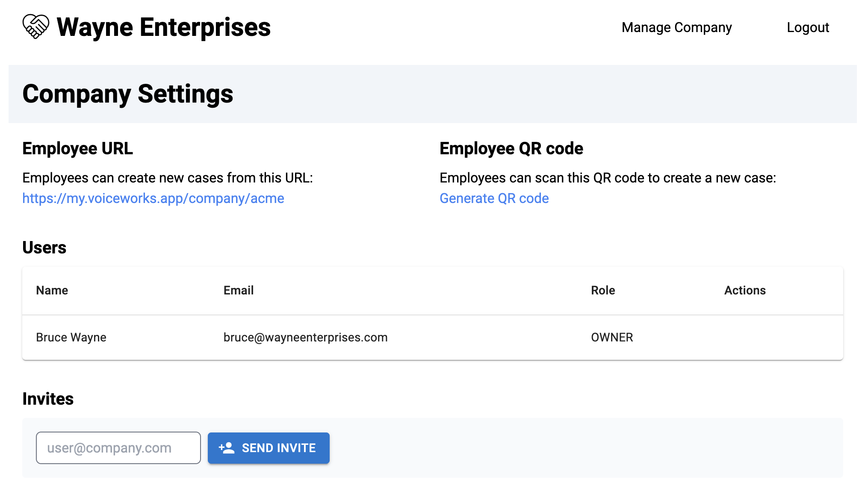868x494 pixels.
Task: Click Logout in the top navigation
Action: [807, 27]
